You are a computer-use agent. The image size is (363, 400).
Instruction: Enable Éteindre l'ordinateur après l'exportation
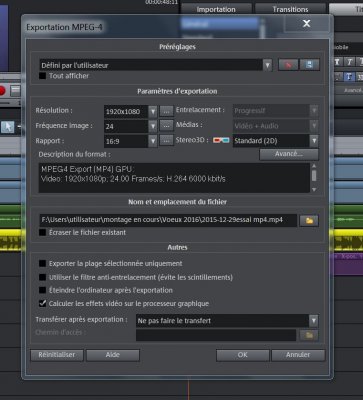pos(42,290)
